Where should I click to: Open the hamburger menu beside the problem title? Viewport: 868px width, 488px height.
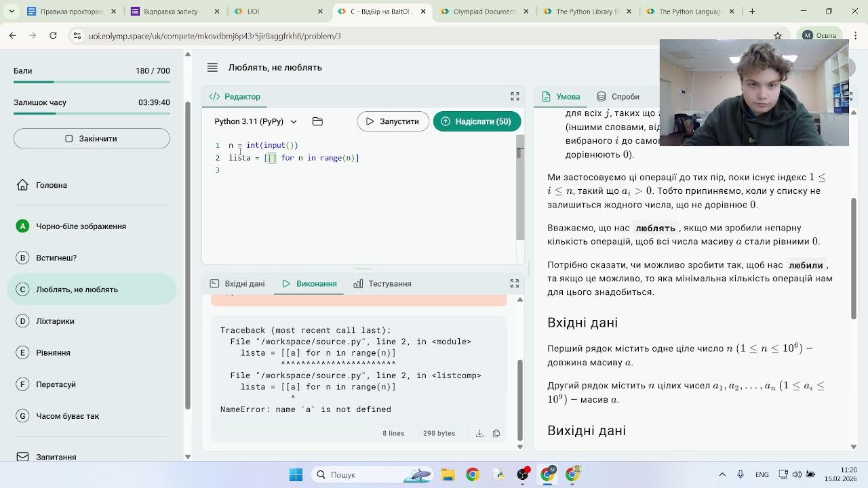[212, 68]
